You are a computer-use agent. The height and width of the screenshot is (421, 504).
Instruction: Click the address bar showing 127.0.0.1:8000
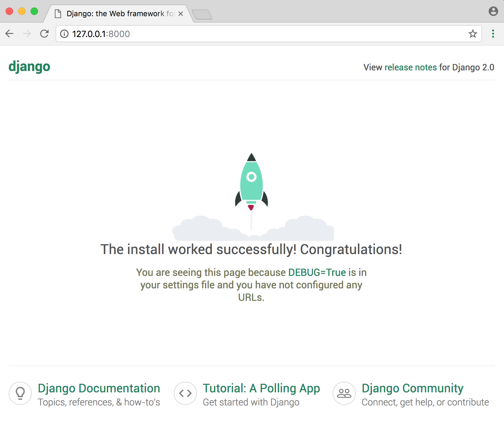[x=269, y=34]
